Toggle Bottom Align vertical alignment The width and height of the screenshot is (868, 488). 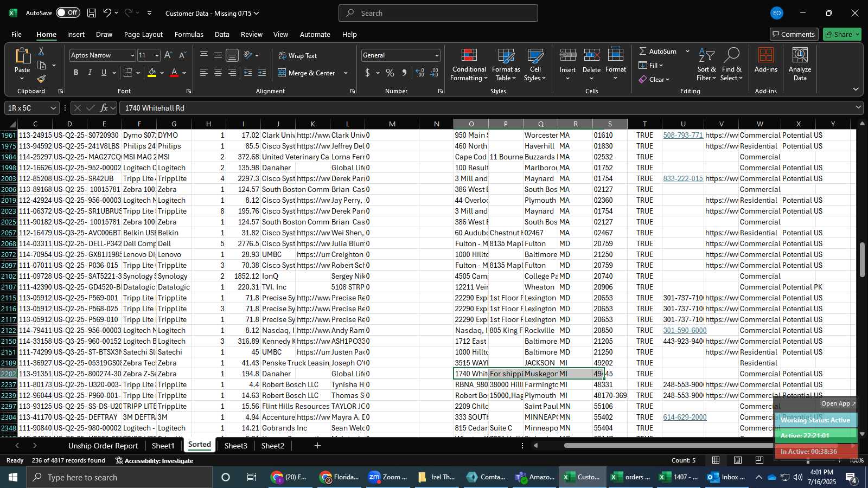coord(232,55)
